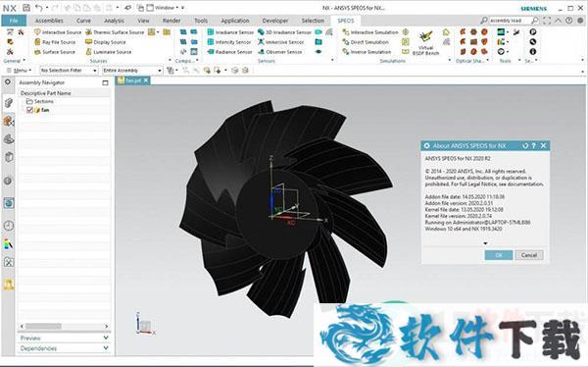Switch to the Curve tab
Viewport: 588px width, 367px height.
(83, 21)
